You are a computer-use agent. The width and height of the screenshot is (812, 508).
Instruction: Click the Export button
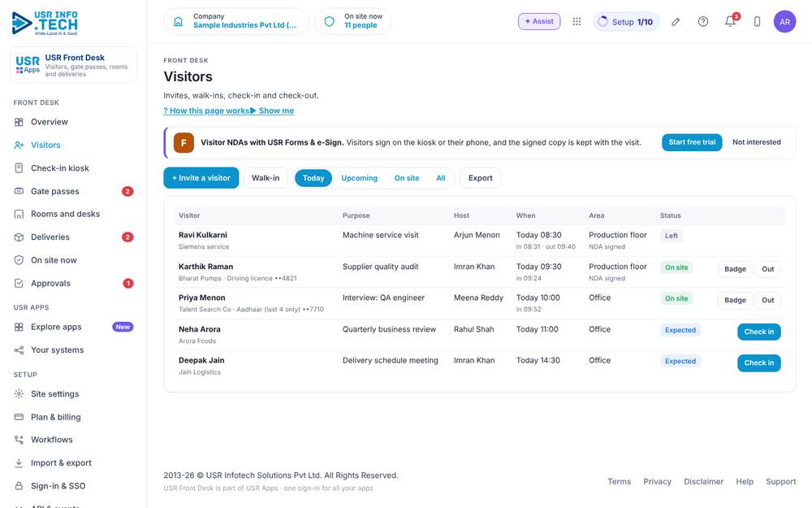pos(481,178)
